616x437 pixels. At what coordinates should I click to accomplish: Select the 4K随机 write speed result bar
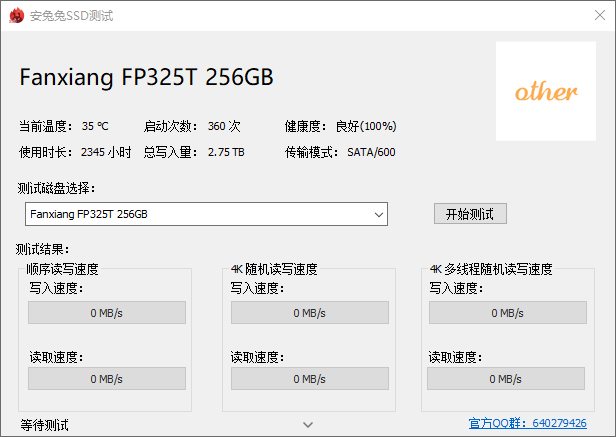click(x=309, y=313)
